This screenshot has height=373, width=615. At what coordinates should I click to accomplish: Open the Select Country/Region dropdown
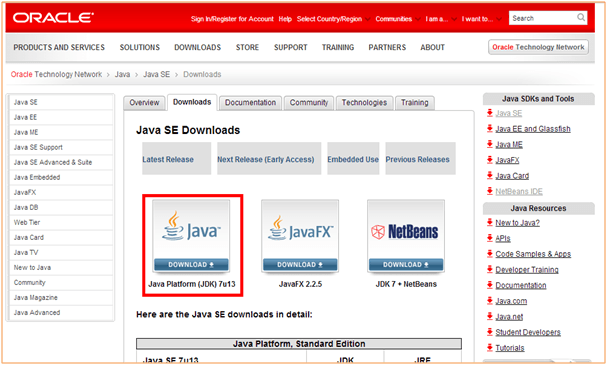pyautogui.click(x=333, y=19)
